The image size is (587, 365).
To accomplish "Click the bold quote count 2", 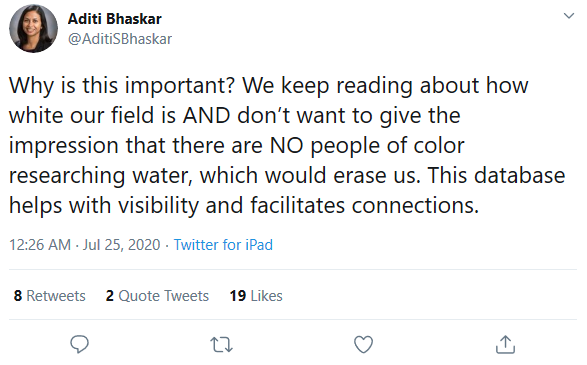I will tap(110, 296).
